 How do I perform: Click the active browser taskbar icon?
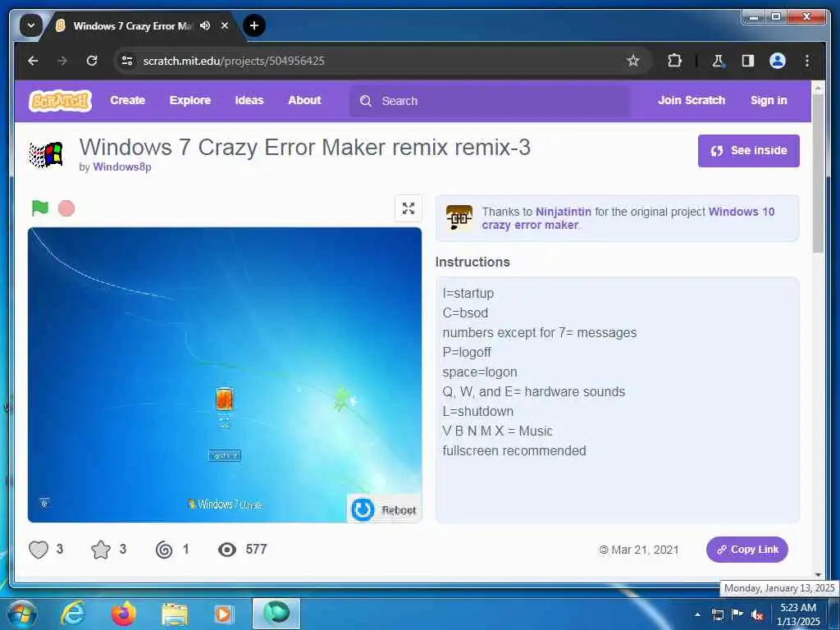[x=276, y=614]
